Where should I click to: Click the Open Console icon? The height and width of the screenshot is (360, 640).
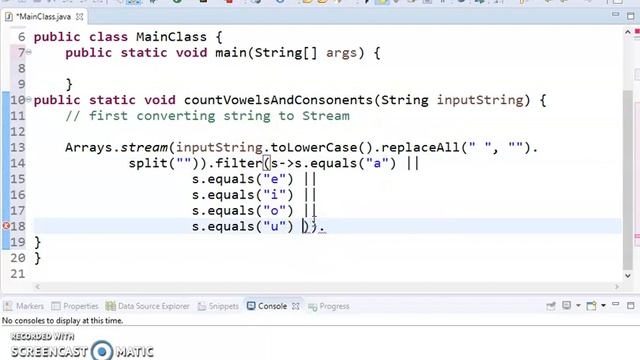[591, 305]
